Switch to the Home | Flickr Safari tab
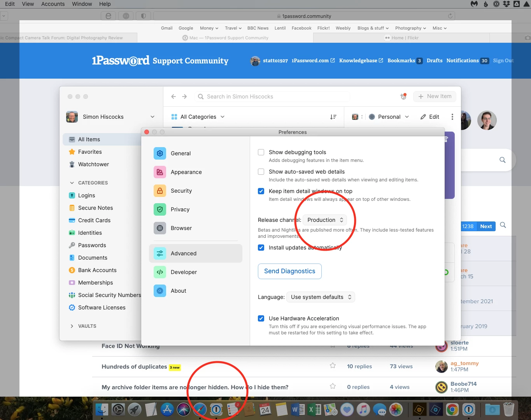The image size is (531, 420). pyautogui.click(x=401, y=38)
